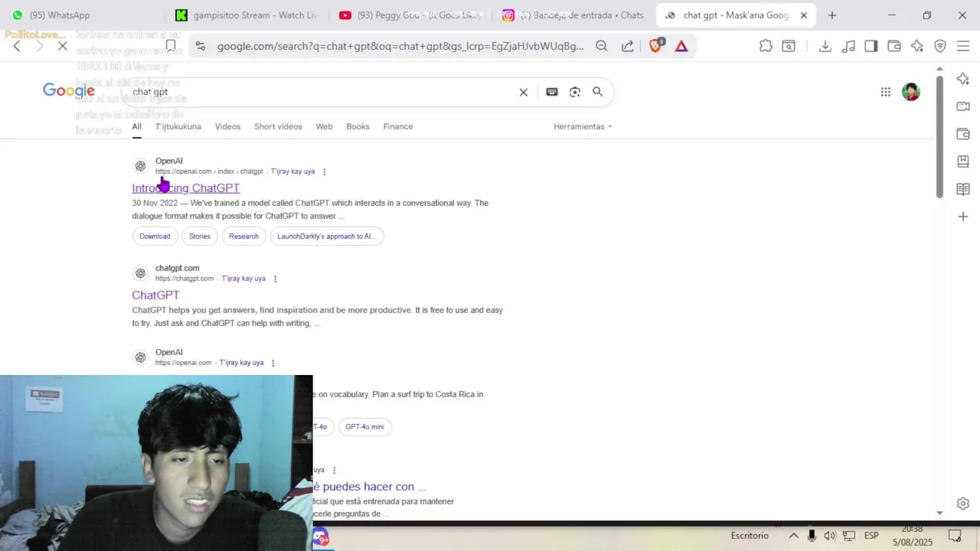Select the Short videos search tab
The height and width of the screenshot is (551, 980).
tap(278, 126)
